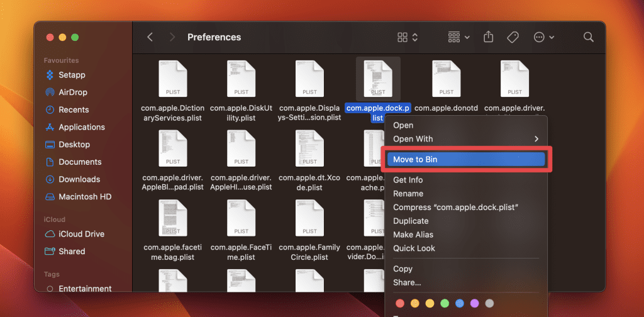
Task: Apply the red colour tag dot
Action: tap(399, 303)
